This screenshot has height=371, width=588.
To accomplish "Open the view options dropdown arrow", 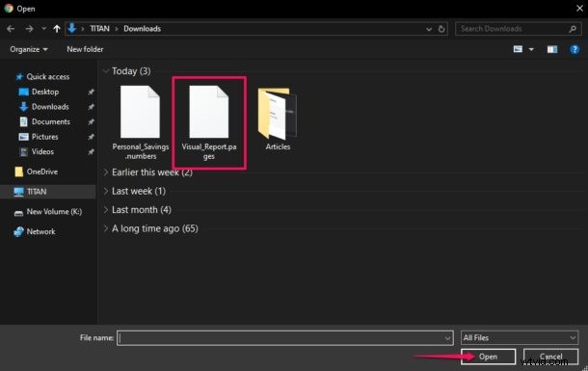I will (x=531, y=49).
